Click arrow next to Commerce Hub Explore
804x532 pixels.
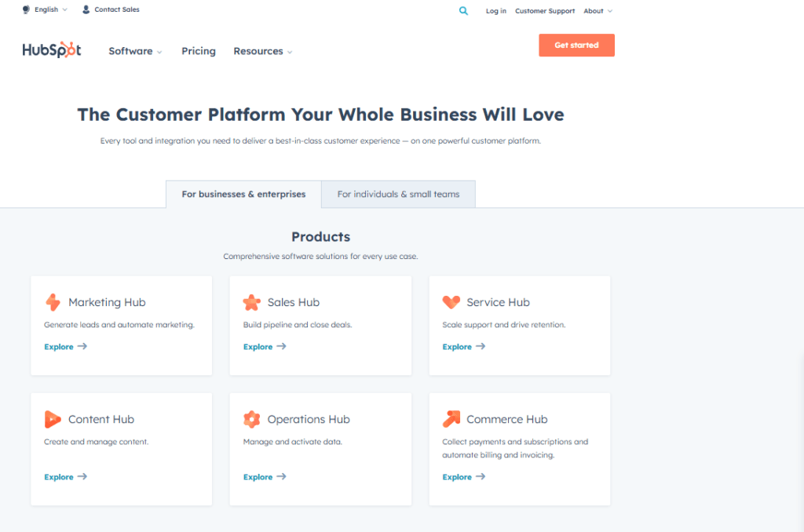480,476
